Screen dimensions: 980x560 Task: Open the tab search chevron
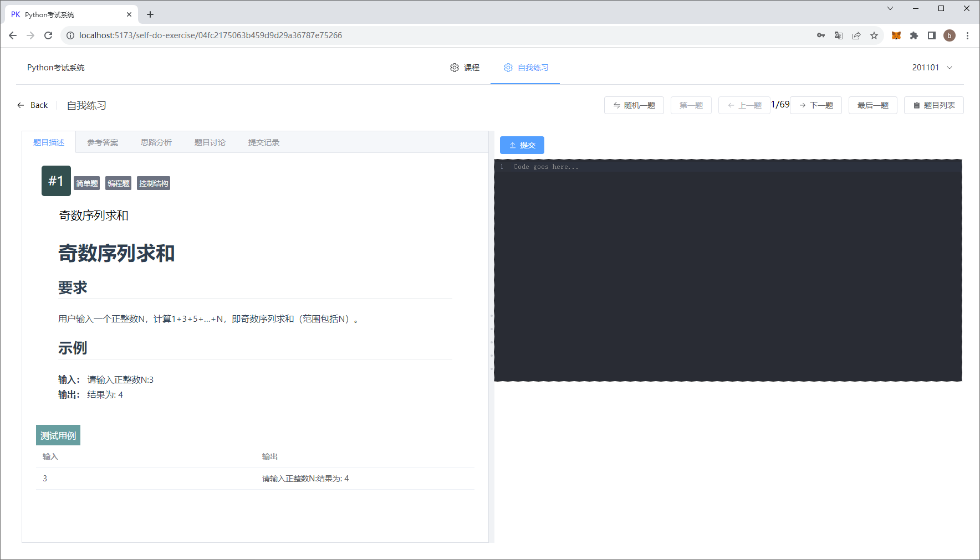coord(890,8)
